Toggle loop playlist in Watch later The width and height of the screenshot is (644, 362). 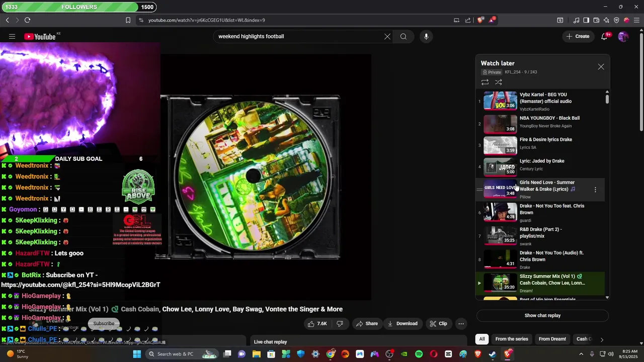[485, 82]
